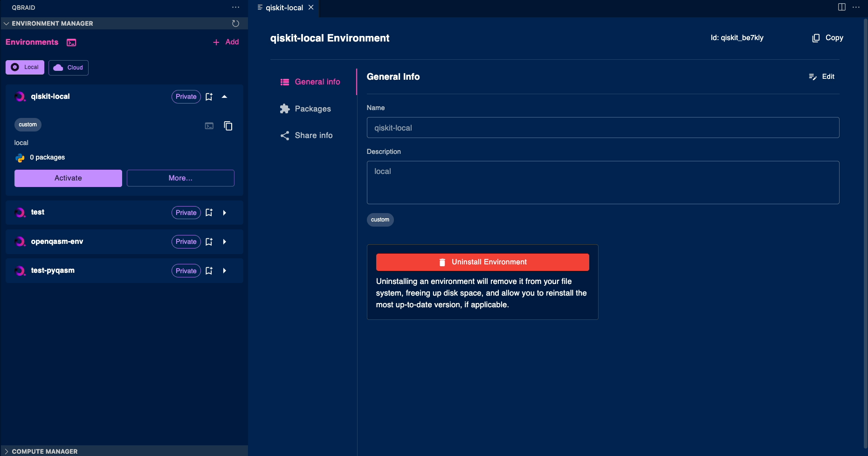This screenshot has height=456, width=868.
Task: Switch to the qiskit-local editor tab
Action: click(x=284, y=7)
